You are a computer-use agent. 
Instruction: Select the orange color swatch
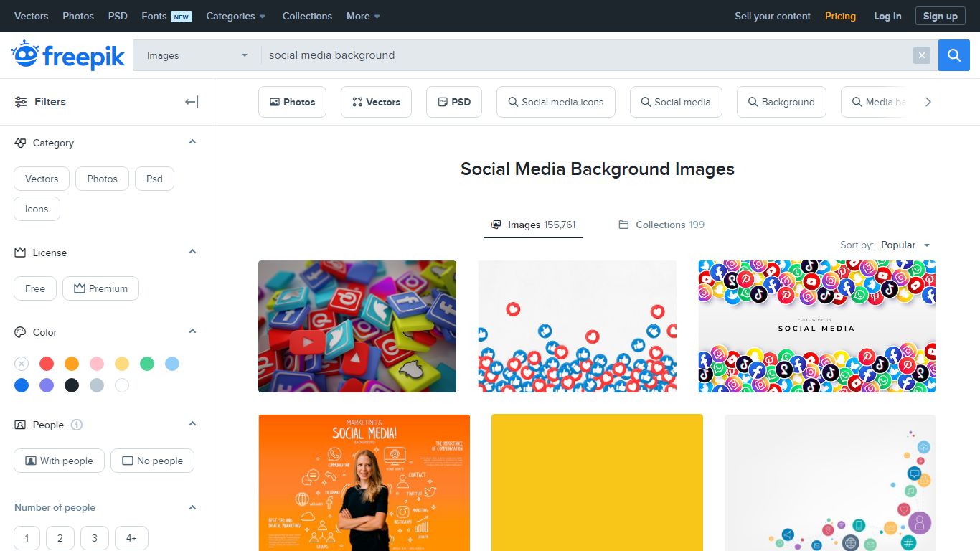72,364
